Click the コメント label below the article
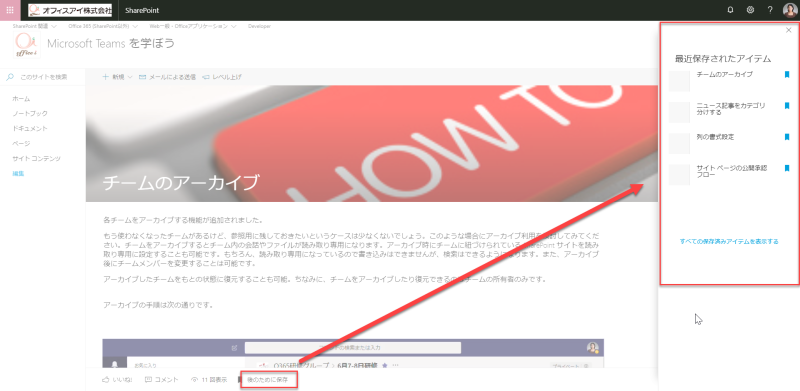 tap(166, 380)
